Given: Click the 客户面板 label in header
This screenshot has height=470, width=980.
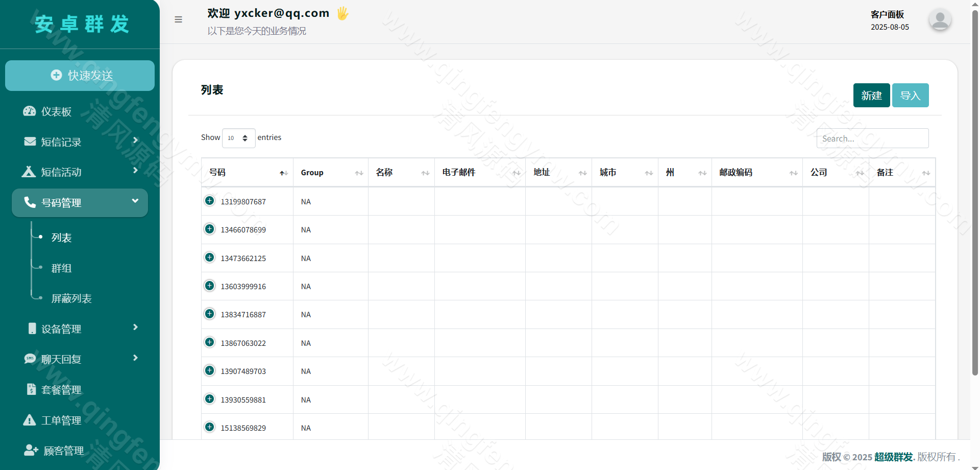Looking at the screenshot, I should [887, 14].
